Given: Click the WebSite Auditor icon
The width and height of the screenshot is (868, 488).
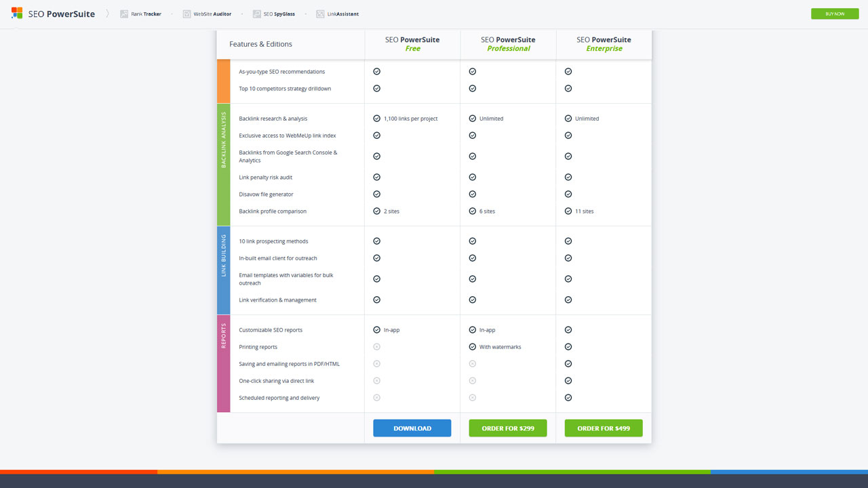Looking at the screenshot, I should coord(187,14).
